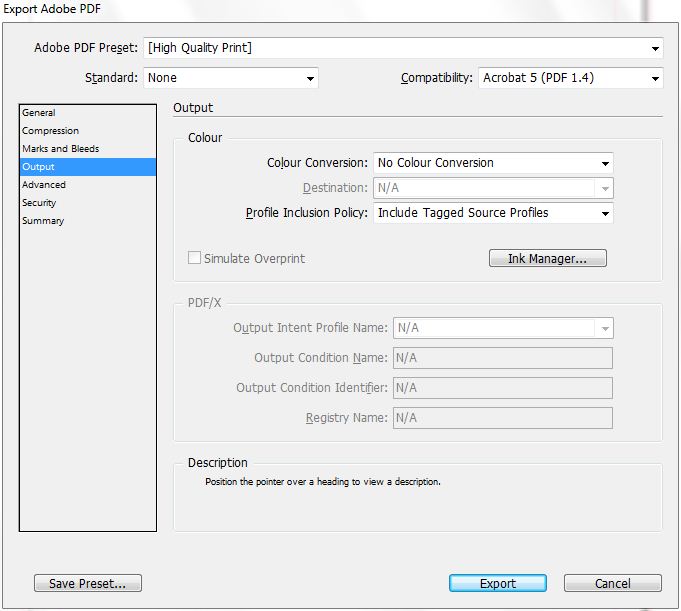This screenshot has width=681, height=611.
Task: Click the PDF/X group heading
Action: [x=204, y=303]
